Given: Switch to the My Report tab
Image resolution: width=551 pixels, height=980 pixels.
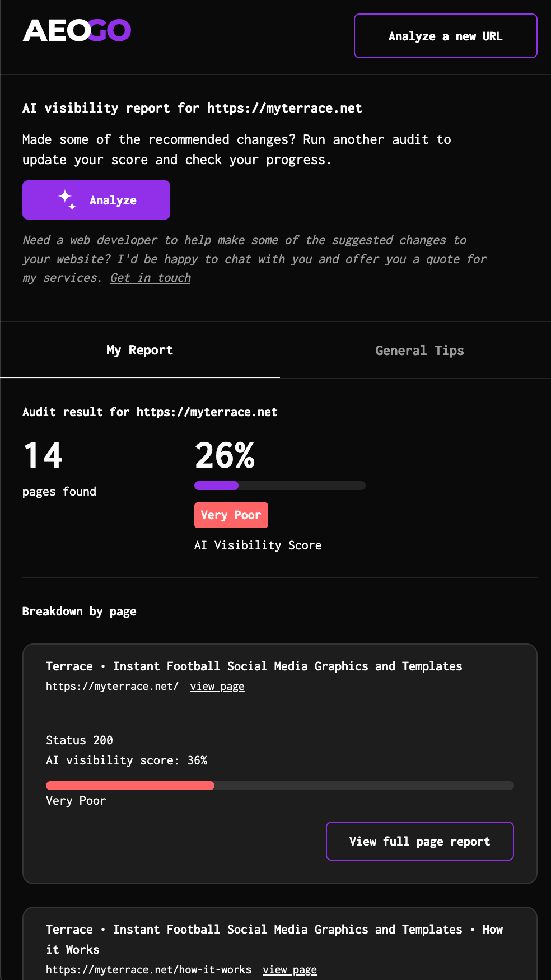Looking at the screenshot, I should [139, 351].
